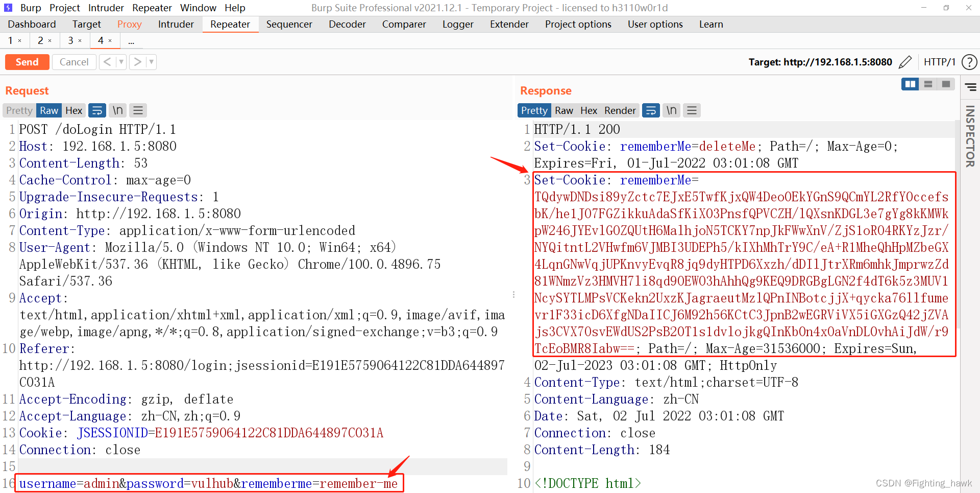Screen dimensions: 980x493
Task: Add new Repeater tab via ellipsis
Action: click(x=131, y=41)
